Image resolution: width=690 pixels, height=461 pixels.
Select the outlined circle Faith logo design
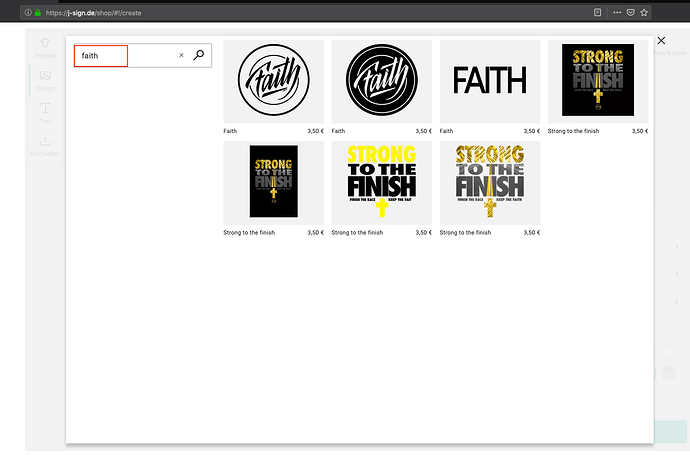click(x=273, y=82)
